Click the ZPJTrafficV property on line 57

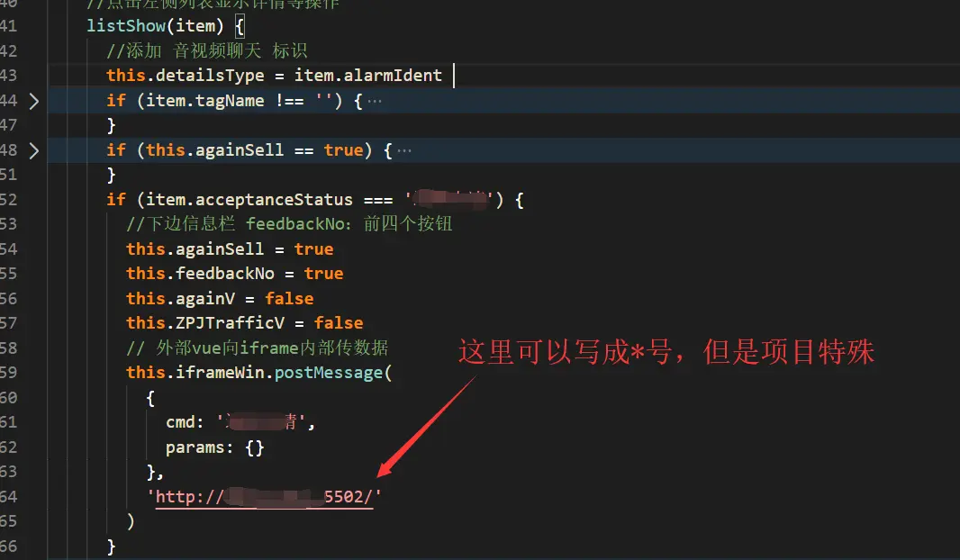point(230,323)
